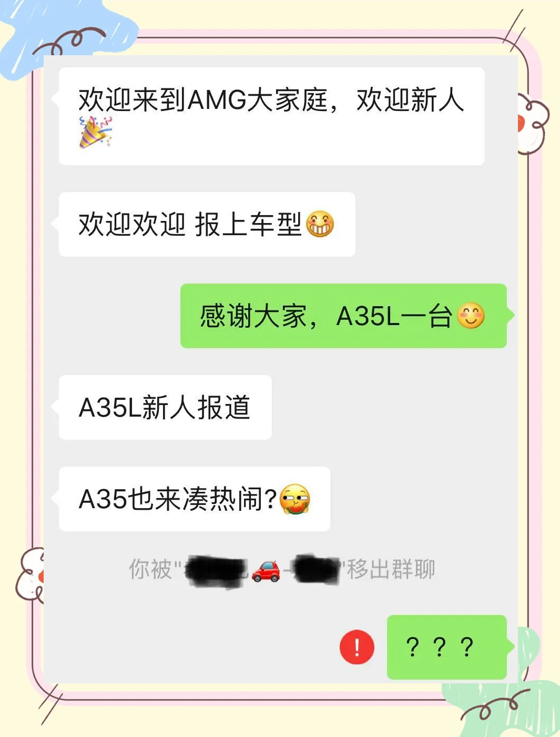This screenshot has height=737, width=560.
Task: Click the 你被 text in system notice
Action: click(150, 569)
